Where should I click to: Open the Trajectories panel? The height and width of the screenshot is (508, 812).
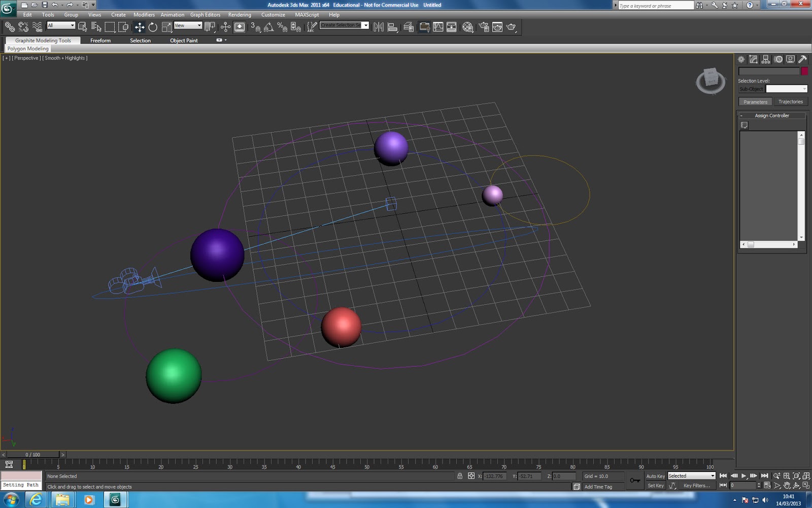[791, 101]
